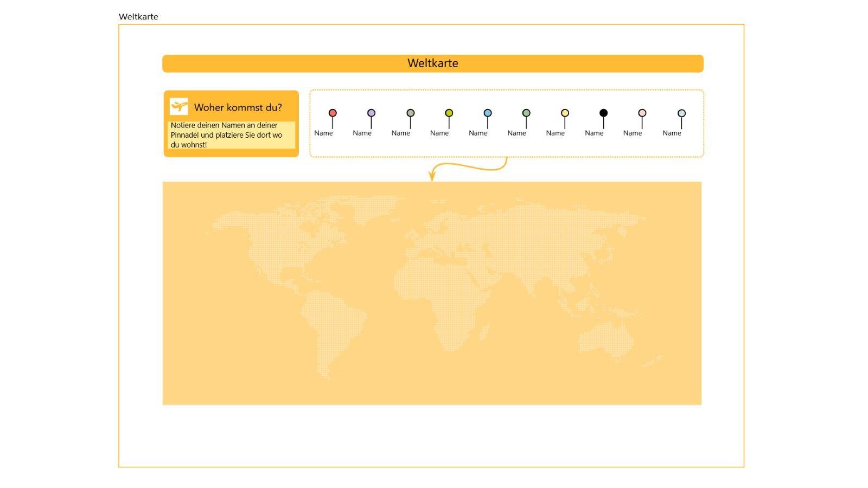Select the pink pin marker
The width and height of the screenshot is (868, 488).
[x=642, y=113]
